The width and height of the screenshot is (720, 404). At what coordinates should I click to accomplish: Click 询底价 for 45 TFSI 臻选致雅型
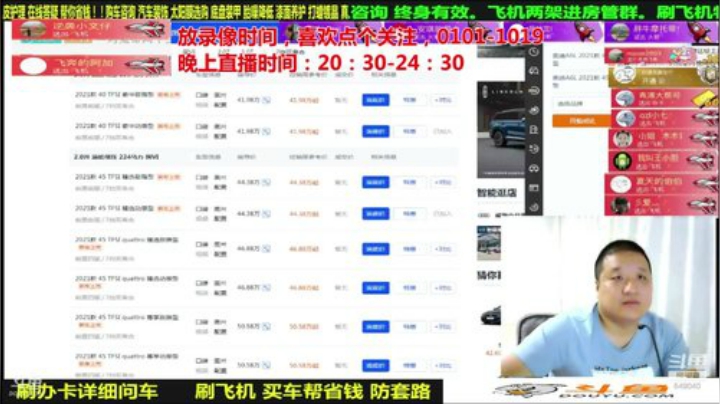[x=376, y=182]
